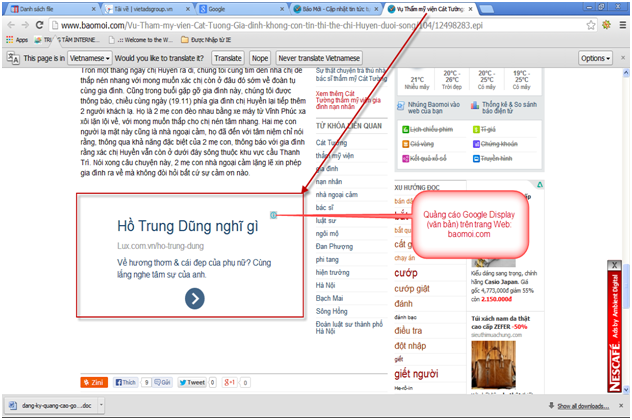Switch to the Tải về vietadsgroup.vn tab
Image resolution: width=632 pixels, height=420 pixels.
click(147, 9)
